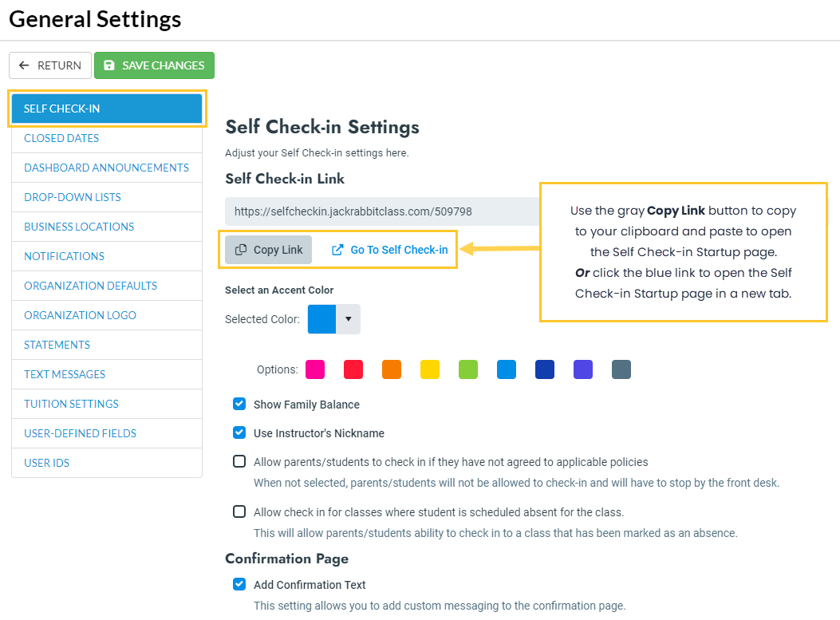
Task: Pick the yellow accent color swatch
Action: click(x=430, y=369)
